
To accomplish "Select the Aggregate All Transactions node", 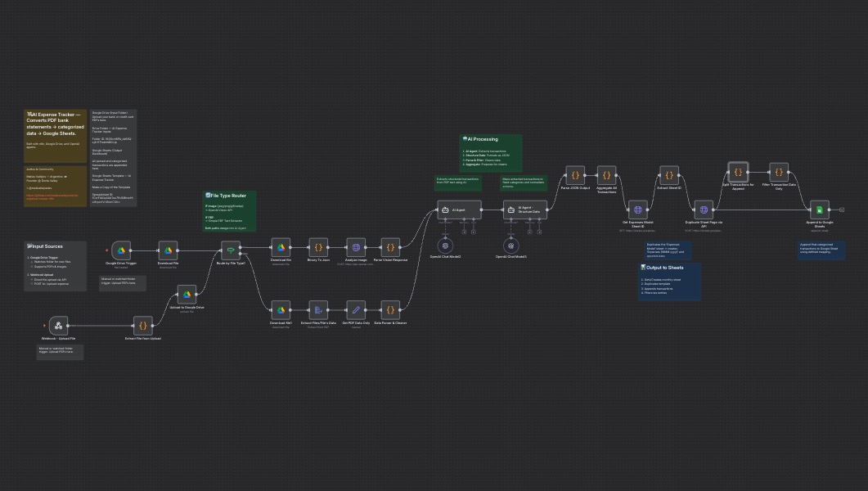I will (x=606, y=175).
